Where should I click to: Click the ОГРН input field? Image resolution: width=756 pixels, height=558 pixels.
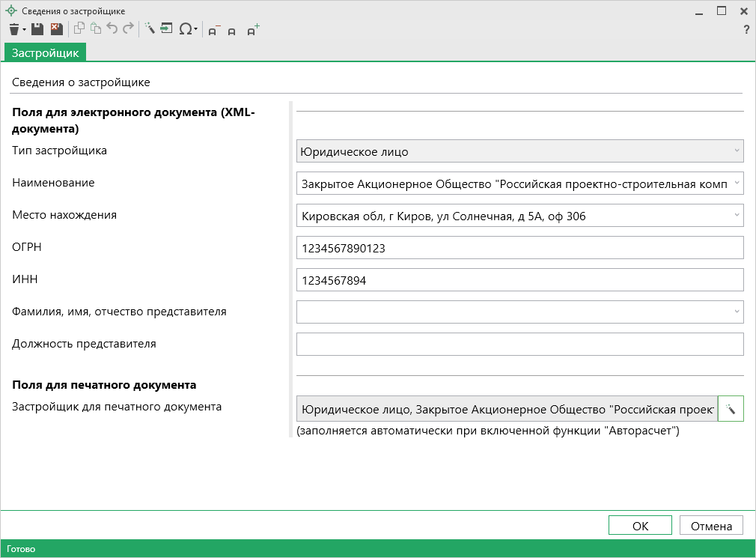point(519,248)
